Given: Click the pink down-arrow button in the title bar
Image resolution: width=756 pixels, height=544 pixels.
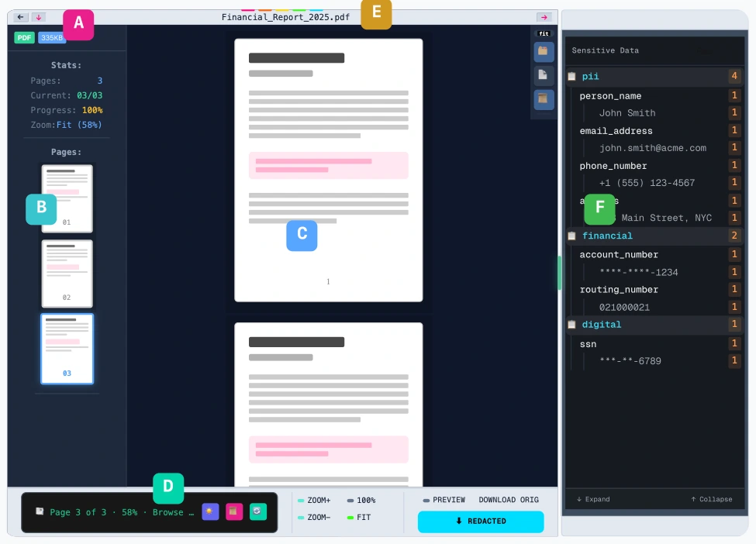Looking at the screenshot, I should (x=39, y=17).
